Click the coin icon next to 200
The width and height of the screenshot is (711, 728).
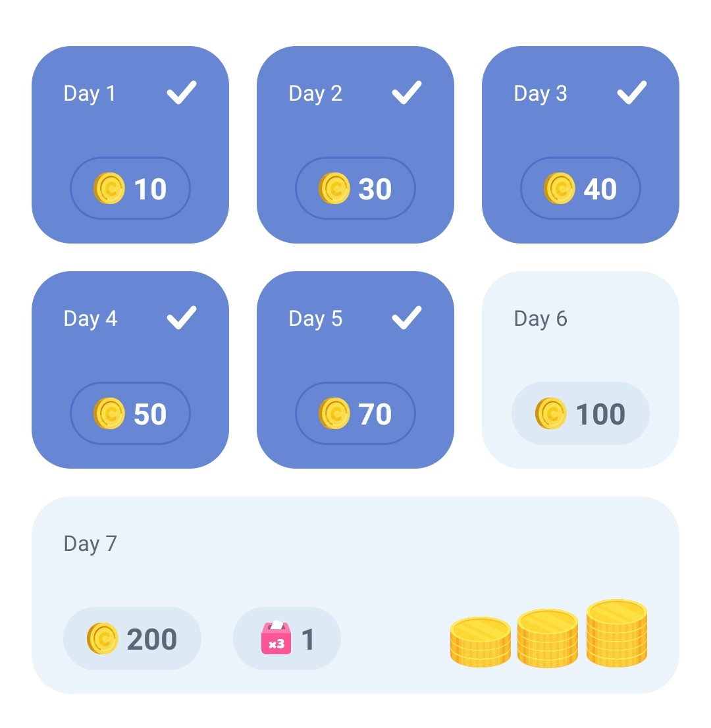tap(103, 638)
